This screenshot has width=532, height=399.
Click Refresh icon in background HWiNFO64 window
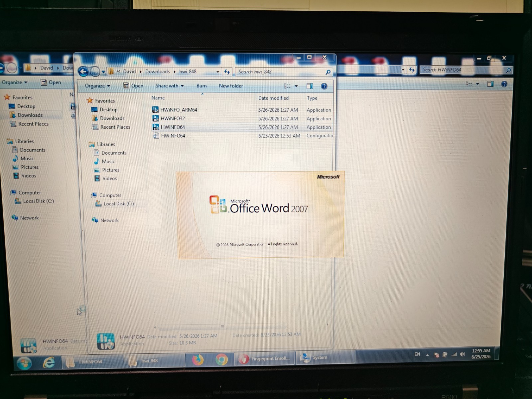(412, 70)
